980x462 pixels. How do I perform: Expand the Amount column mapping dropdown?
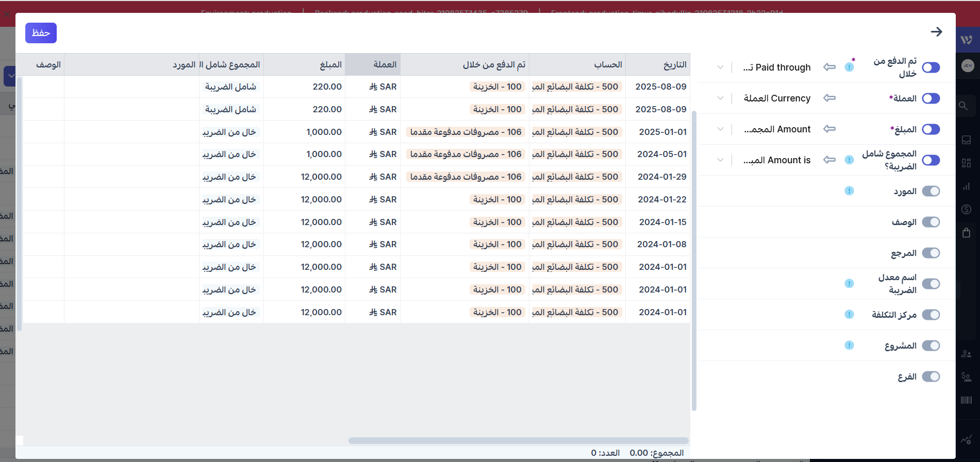pyautogui.click(x=720, y=129)
